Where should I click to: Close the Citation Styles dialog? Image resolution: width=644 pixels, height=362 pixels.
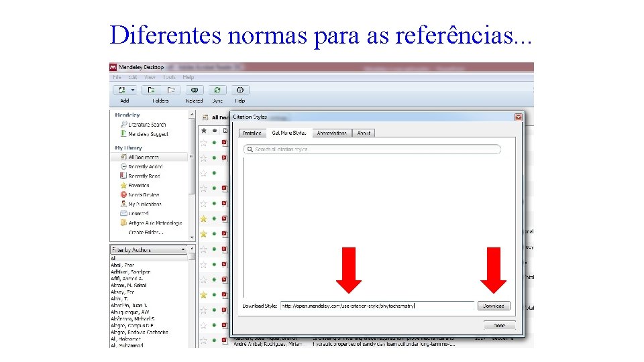click(x=519, y=117)
